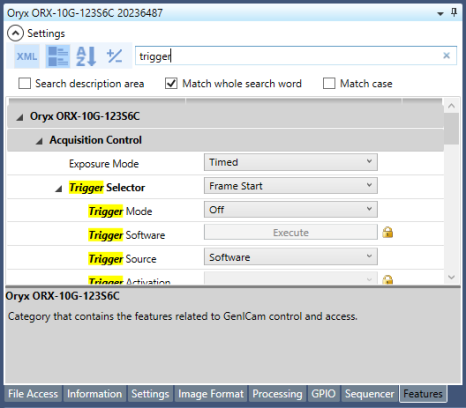This screenshot has width=466, height=408.
Task: Open the Exposure Mode dropdown
Action: pos(291,162)
